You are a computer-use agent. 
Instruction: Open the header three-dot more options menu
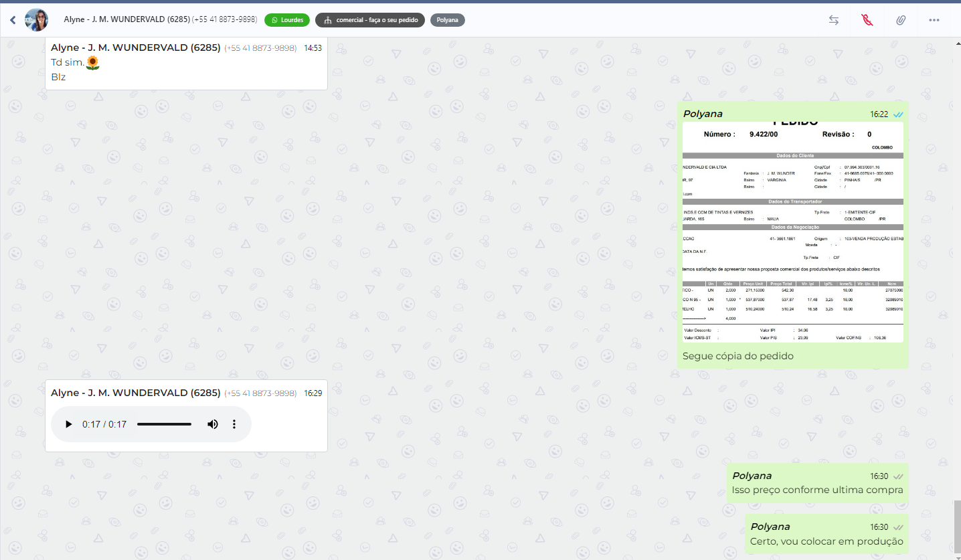[934, 20]
